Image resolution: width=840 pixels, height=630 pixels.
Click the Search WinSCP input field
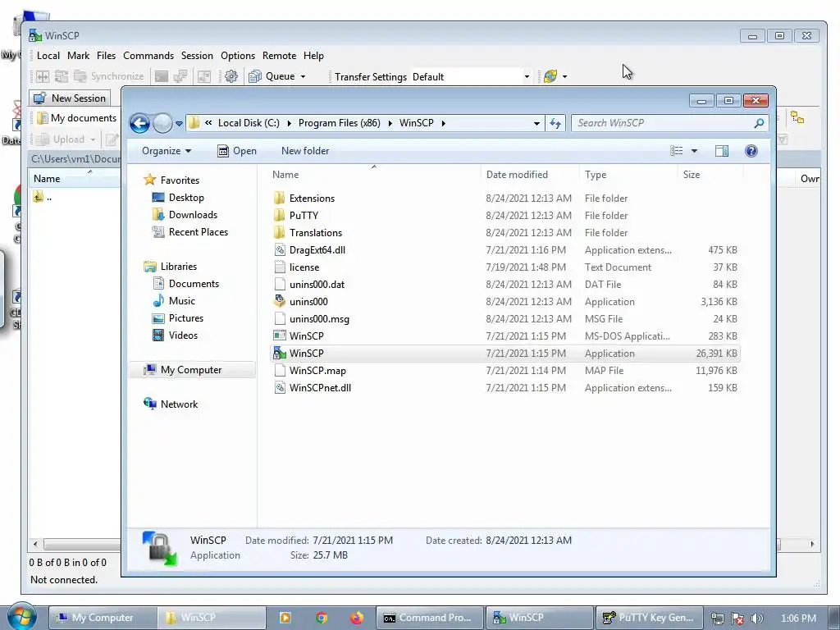point(663,123)
